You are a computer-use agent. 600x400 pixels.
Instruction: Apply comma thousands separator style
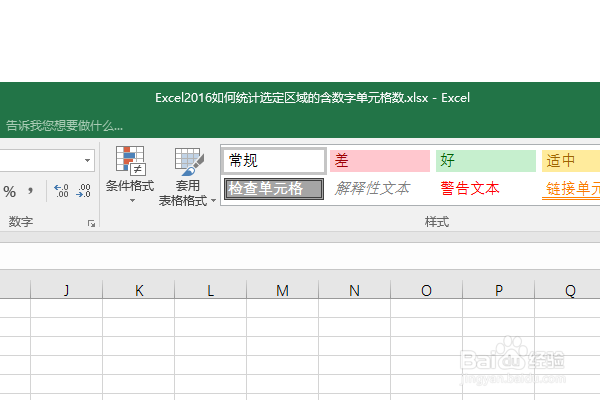(30, 191)
